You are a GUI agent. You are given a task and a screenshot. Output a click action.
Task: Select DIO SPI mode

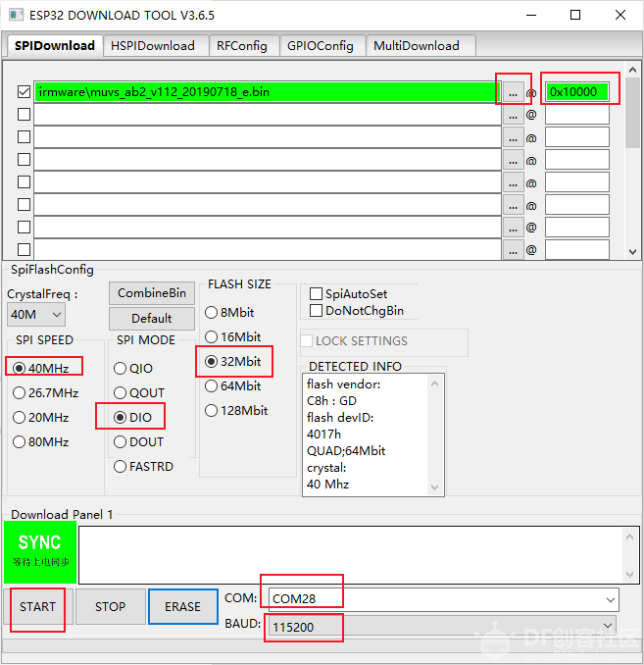132,417
